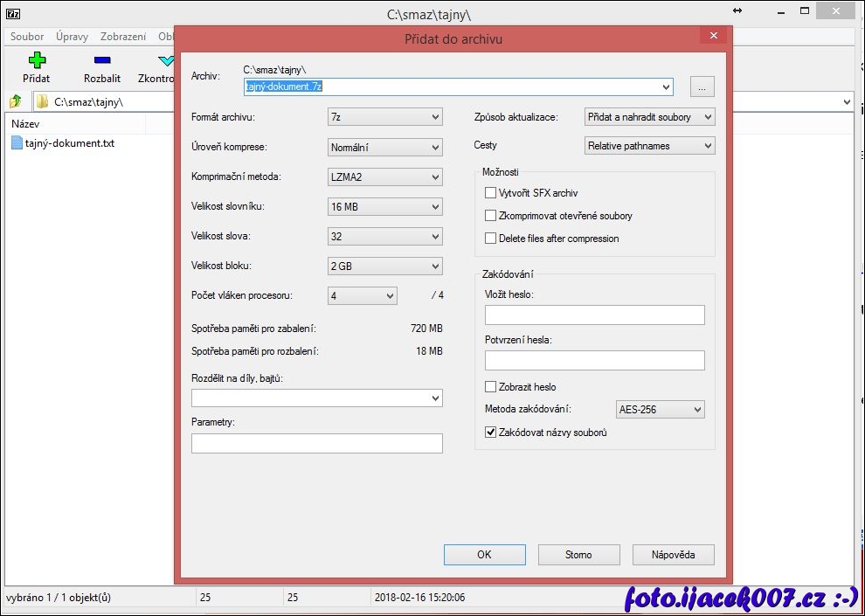Image resolution: width=865 pixels, height=616 pixels.
Task: Toggle Zobrazit heslo checkbox
Action: click(490, 387)
